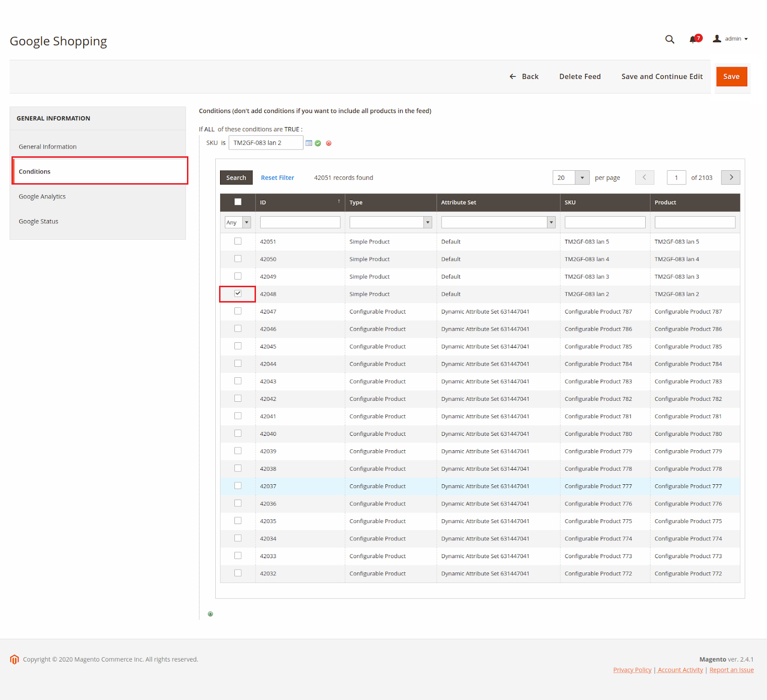Check the box for product ID 42040

(x=238, y=433)
